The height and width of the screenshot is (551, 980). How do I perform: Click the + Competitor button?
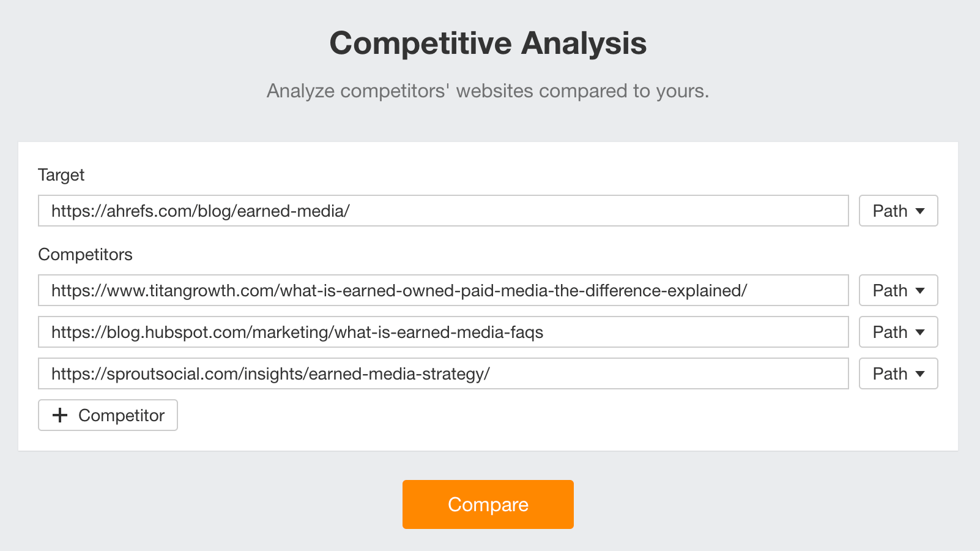tap(108, 415)
